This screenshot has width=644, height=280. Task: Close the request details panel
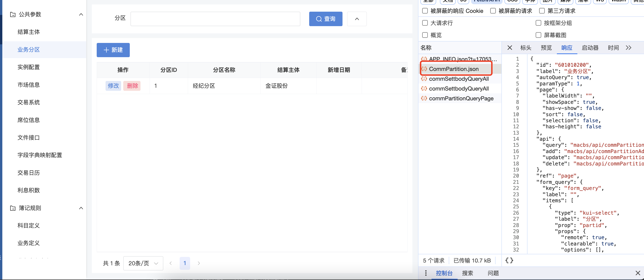click(x=510, y=48)
